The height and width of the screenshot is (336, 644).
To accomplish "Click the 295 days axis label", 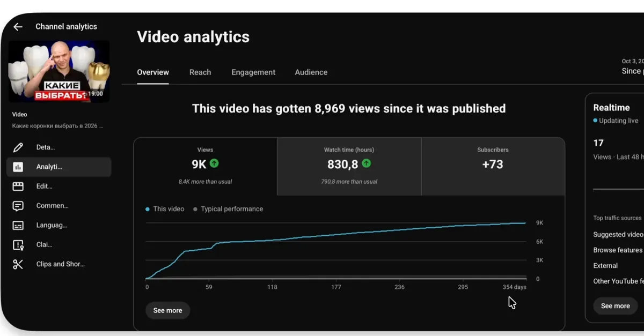I will coord(463,287).
